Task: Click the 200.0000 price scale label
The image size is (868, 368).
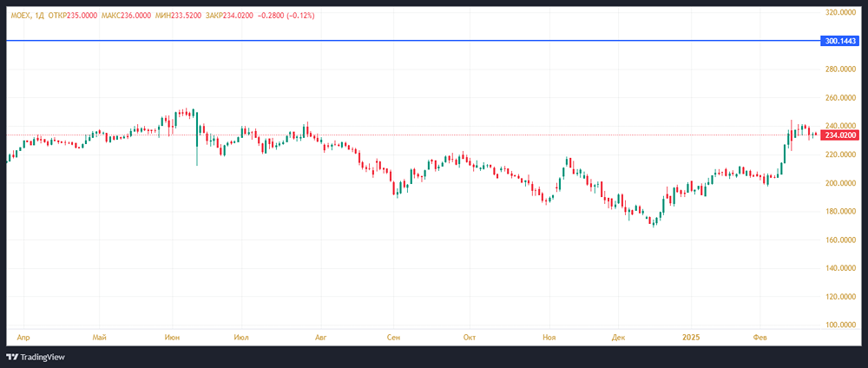Action: click(x=840, y=183)
